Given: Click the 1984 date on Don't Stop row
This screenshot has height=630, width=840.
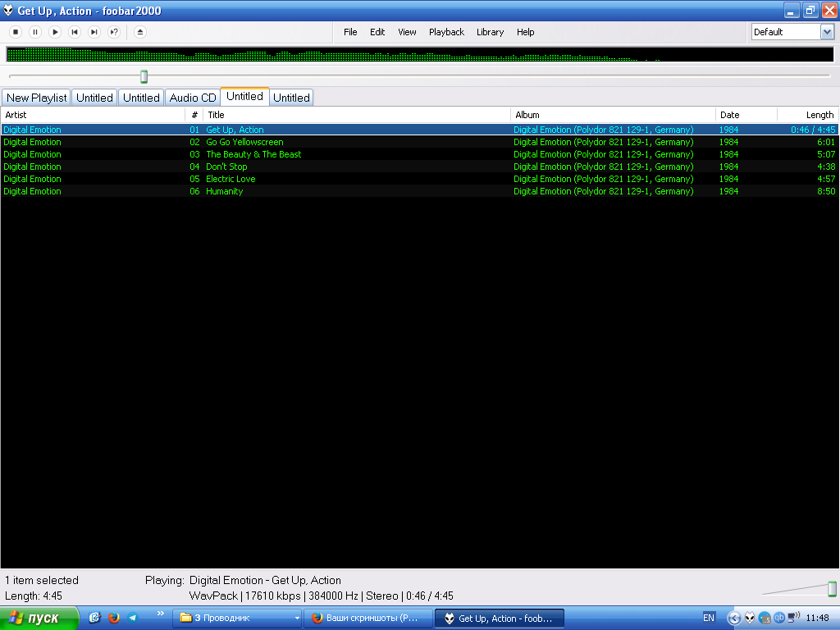Looking at the screenshot, I should 728,167.
